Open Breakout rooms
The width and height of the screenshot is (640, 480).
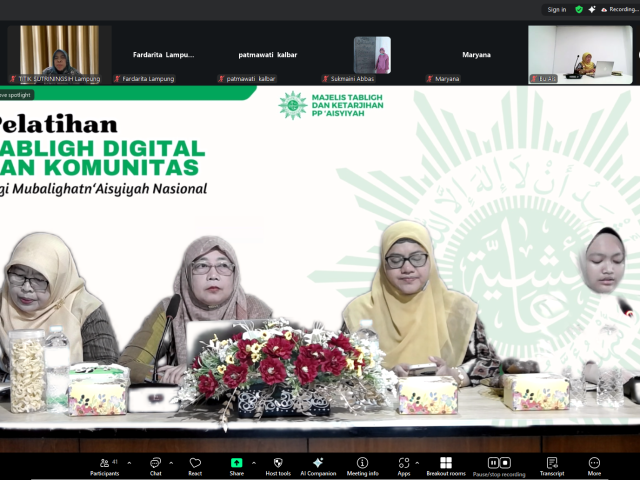[446, 467]
